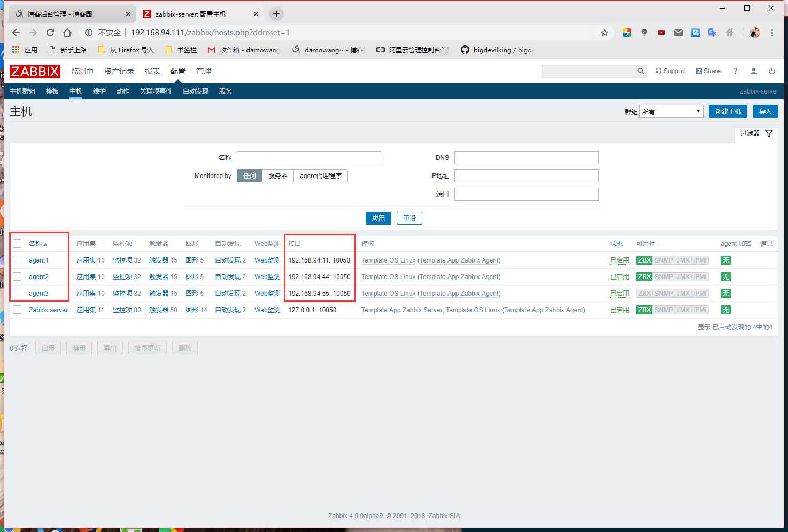The width and height of the screenshot is (788, 532).
Task: Open the 自动发现 submenu item
Action: 196,91
